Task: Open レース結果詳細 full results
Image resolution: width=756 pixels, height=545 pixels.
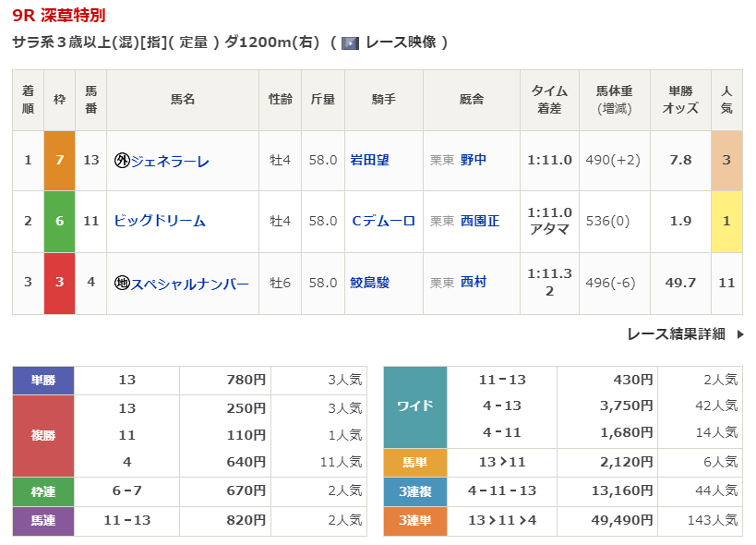Action: pyautogui.click(x=676, y=334)
